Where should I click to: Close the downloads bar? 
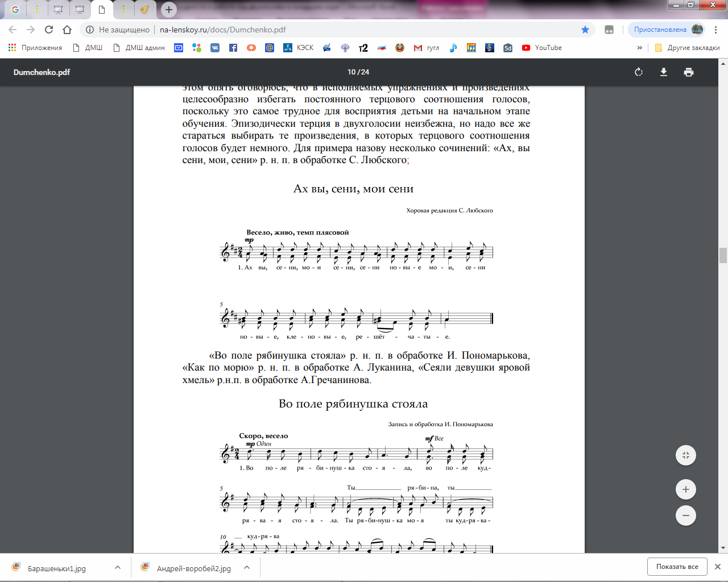718,567
